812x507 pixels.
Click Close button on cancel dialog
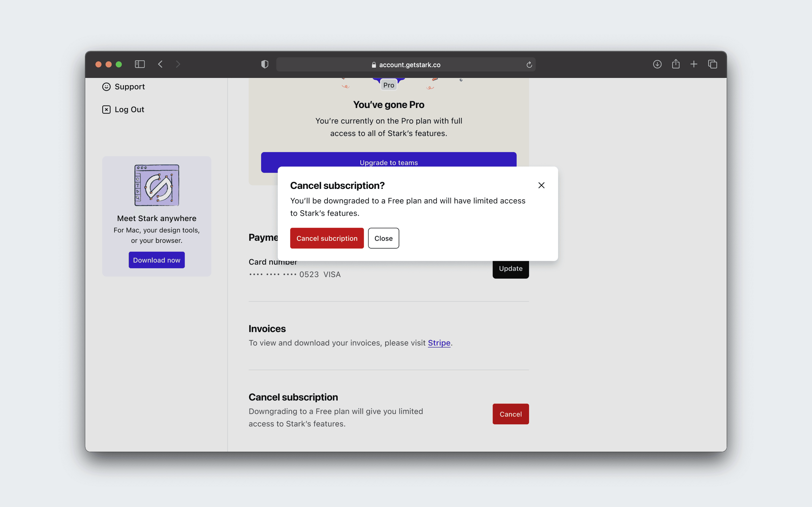coord(383,238)
